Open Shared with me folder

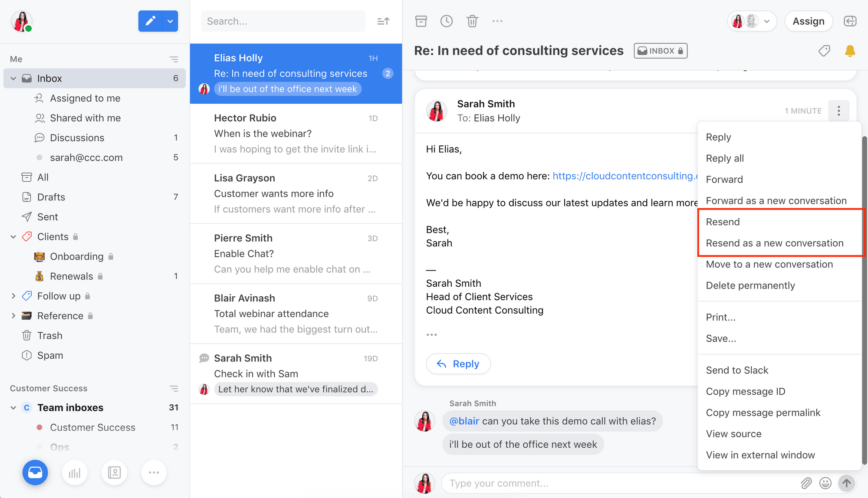click(x=95, y=118)
